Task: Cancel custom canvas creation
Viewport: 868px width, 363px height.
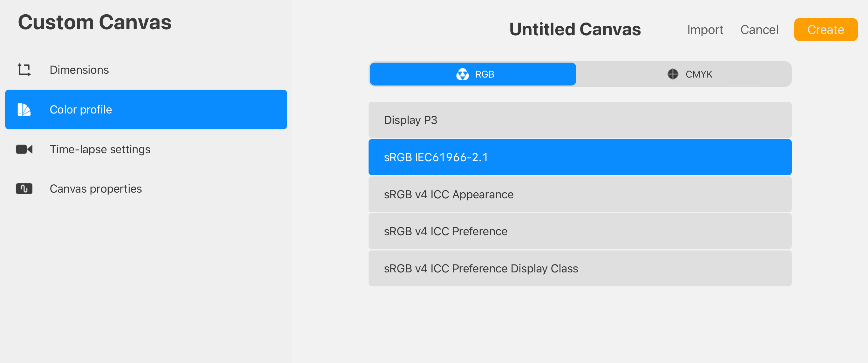Action: (759, 30)
